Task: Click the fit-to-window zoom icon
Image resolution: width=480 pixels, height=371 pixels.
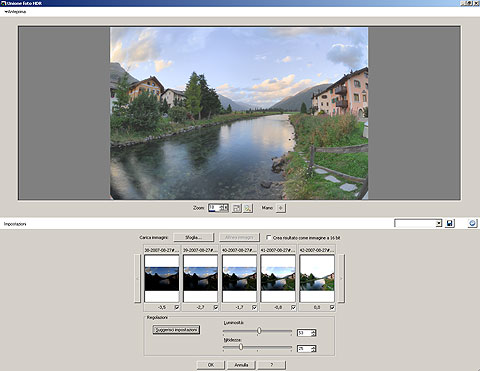Action: pos(236,208)
